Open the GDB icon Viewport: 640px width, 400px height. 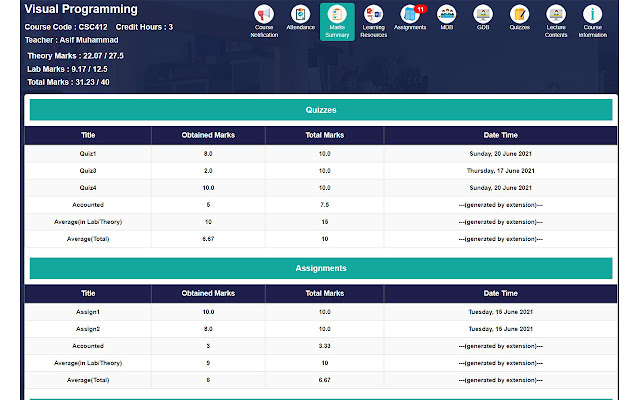point(483,15)
